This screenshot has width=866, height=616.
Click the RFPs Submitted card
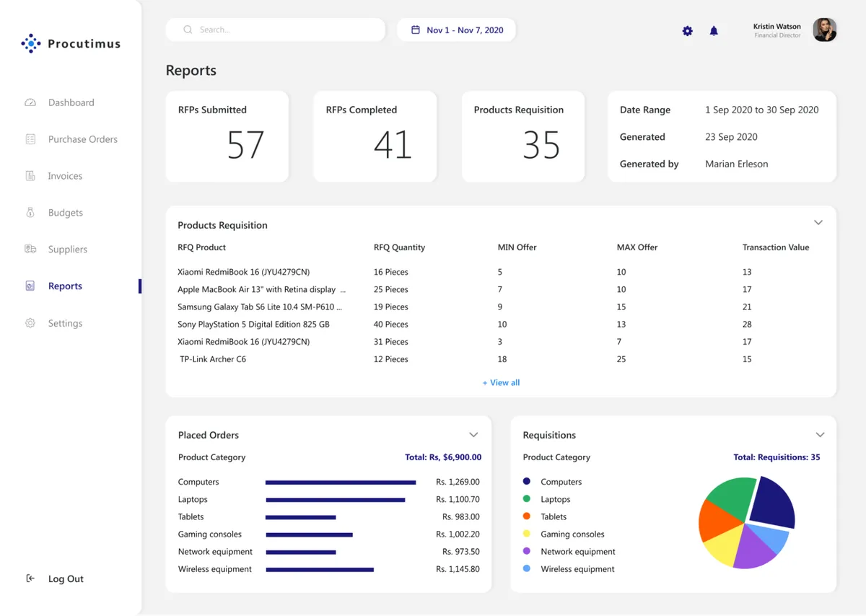point(227,136)
